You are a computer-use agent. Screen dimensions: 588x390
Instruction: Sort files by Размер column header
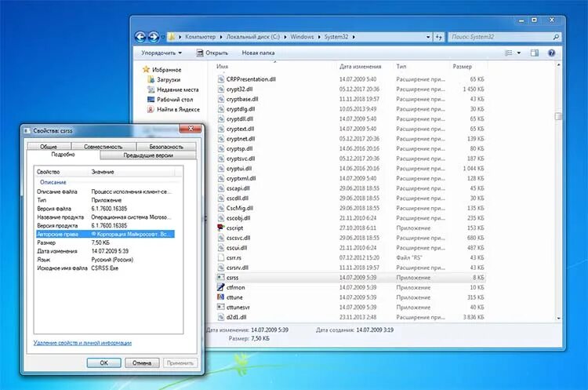(x=462, y=67)
